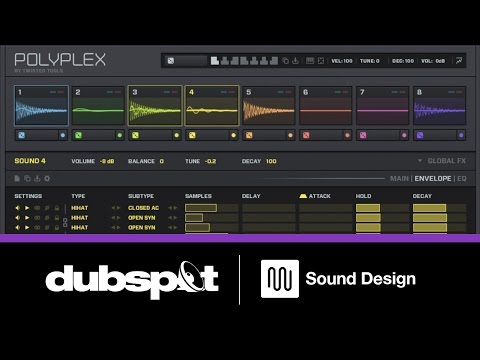Click the top-right expand arrow icon
Image resolution: width=480 pixels, height=360 pixels.
tap(459, 61)
